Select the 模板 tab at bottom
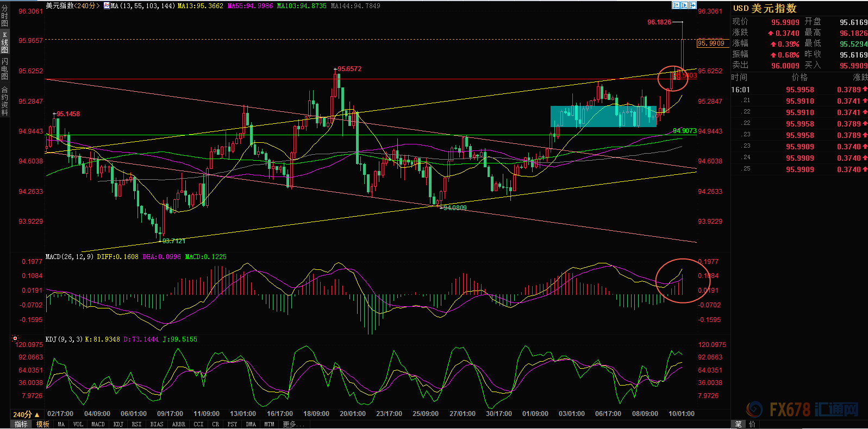The image size is (868, 429). click(x=43, y=424)
